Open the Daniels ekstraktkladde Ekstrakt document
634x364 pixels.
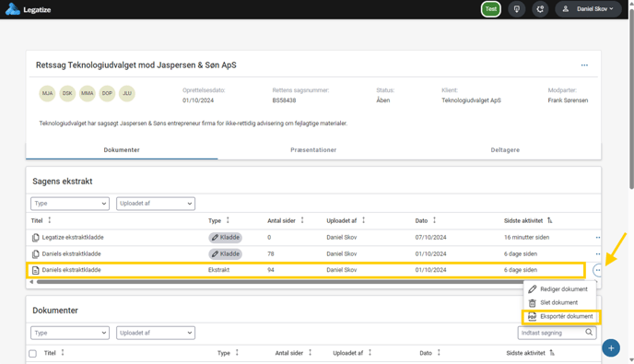[72, 270]
